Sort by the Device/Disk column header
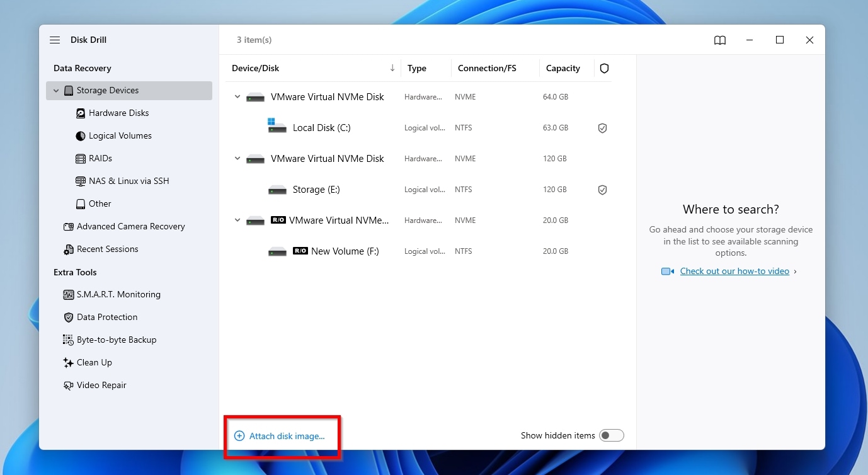The image size is (868, 475). click(256, 68)
